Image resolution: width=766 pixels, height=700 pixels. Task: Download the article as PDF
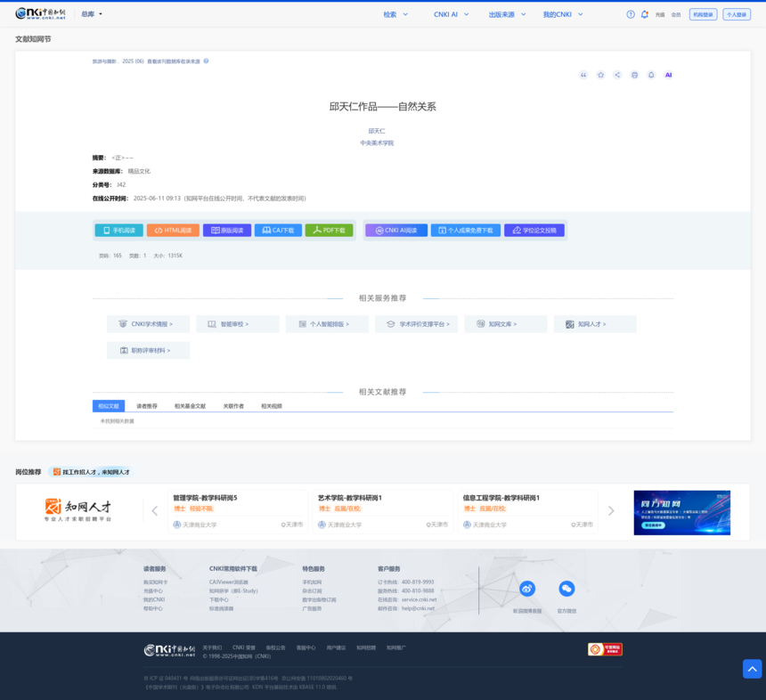click(x=329, y=230)
